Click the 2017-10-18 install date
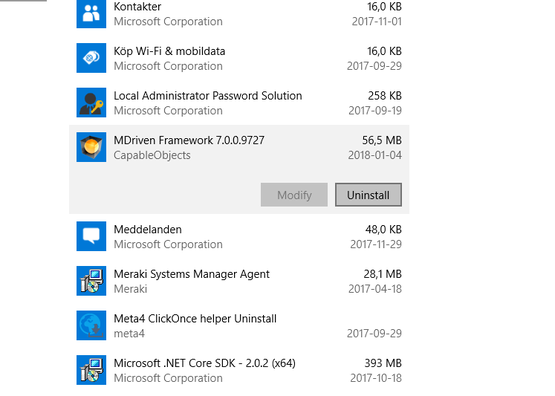Screen dimensions: 555x396 click(x=376, y=378)
